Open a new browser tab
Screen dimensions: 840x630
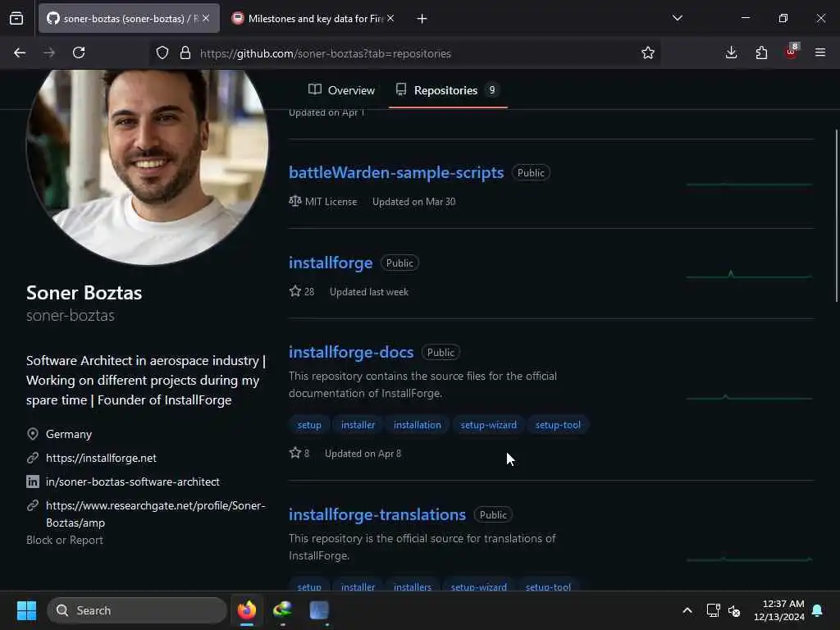tap(422, 19)
